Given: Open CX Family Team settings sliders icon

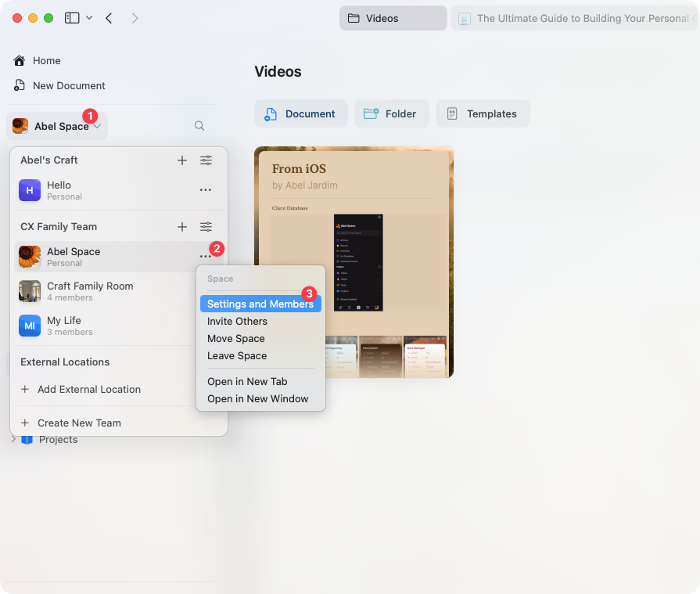Looking at the screenshot, I should pyautogui.click(x=206, y=227).
